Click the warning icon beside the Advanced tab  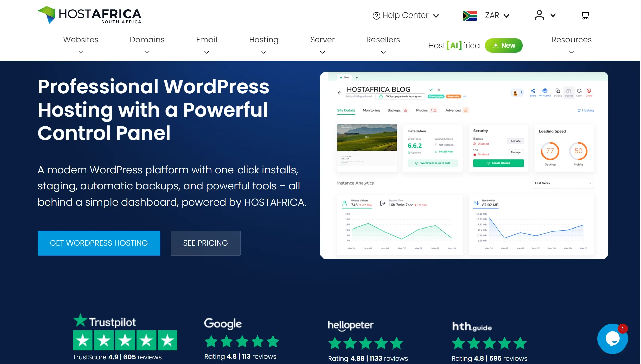pos(466,110)
